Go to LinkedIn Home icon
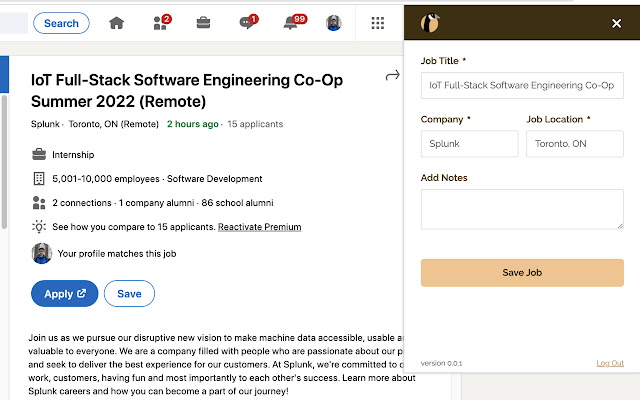 [117, 23]
